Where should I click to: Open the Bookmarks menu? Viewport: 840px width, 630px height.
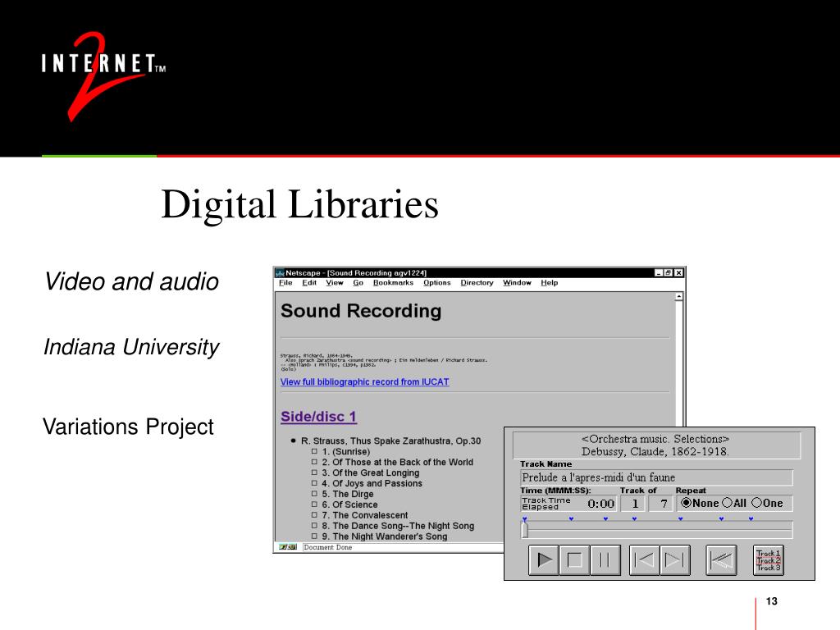pyautogui.click(x=393, y=283)
